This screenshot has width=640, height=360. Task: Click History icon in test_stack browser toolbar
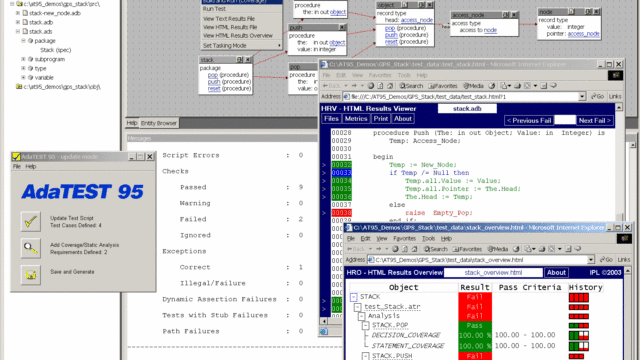(x=492, y=86)
